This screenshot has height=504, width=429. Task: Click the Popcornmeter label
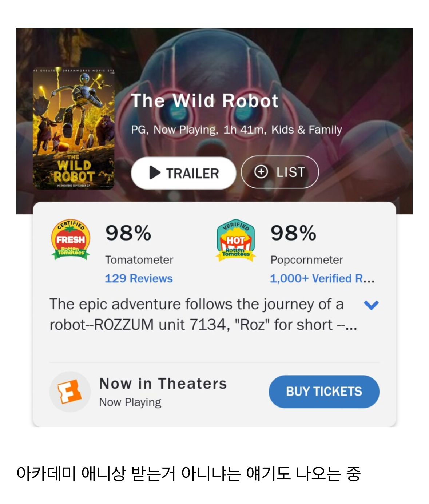pos(307,260)
